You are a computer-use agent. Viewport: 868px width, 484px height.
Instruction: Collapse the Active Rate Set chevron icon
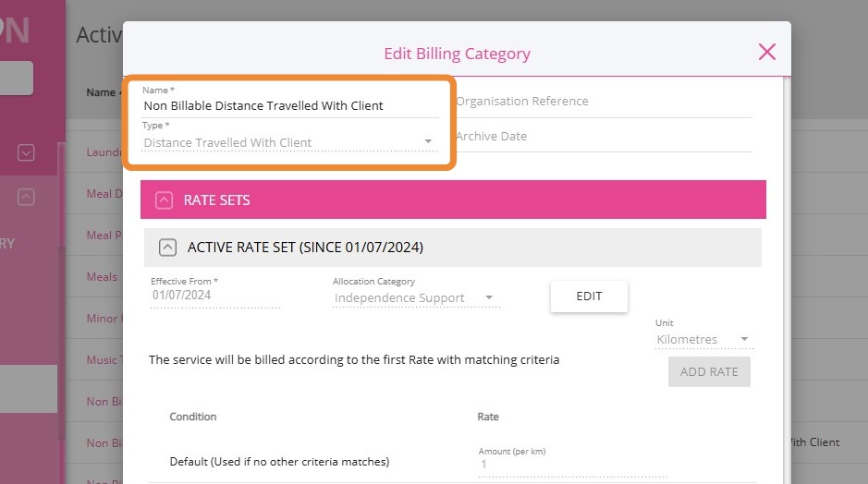[x=167, y=248]
